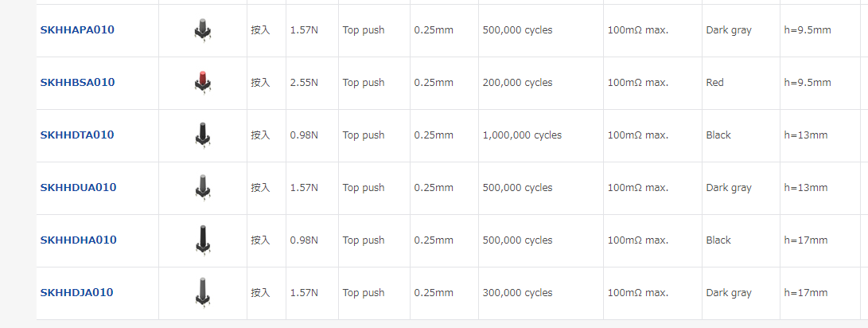Click the 200,000 cycles life cell
The height and width of the screenshot is (328, 868).
pyautogui.click(x=517, y=83)
